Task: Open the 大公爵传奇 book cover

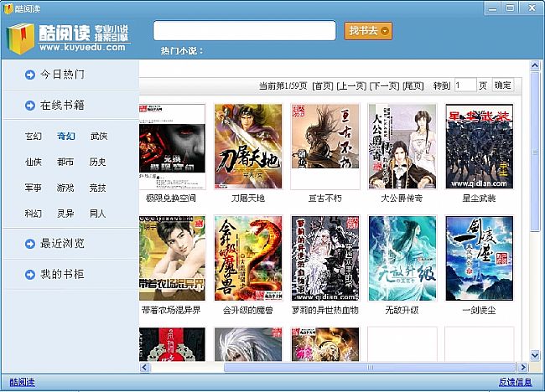Action: point(402,147)
